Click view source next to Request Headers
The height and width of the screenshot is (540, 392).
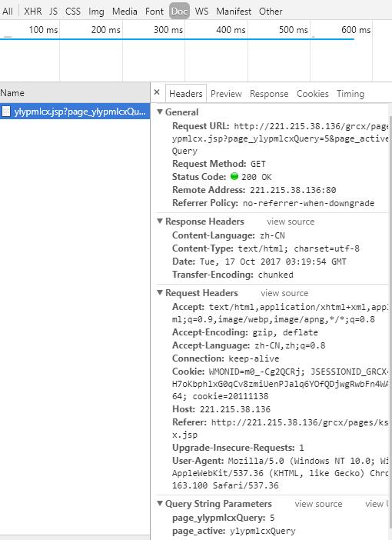click(284, 293)
